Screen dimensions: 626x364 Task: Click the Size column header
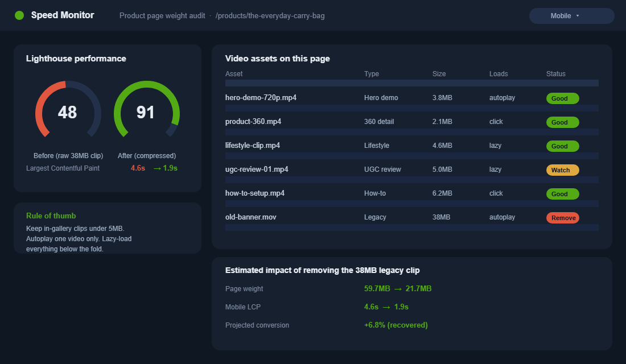tap(439, 74)
